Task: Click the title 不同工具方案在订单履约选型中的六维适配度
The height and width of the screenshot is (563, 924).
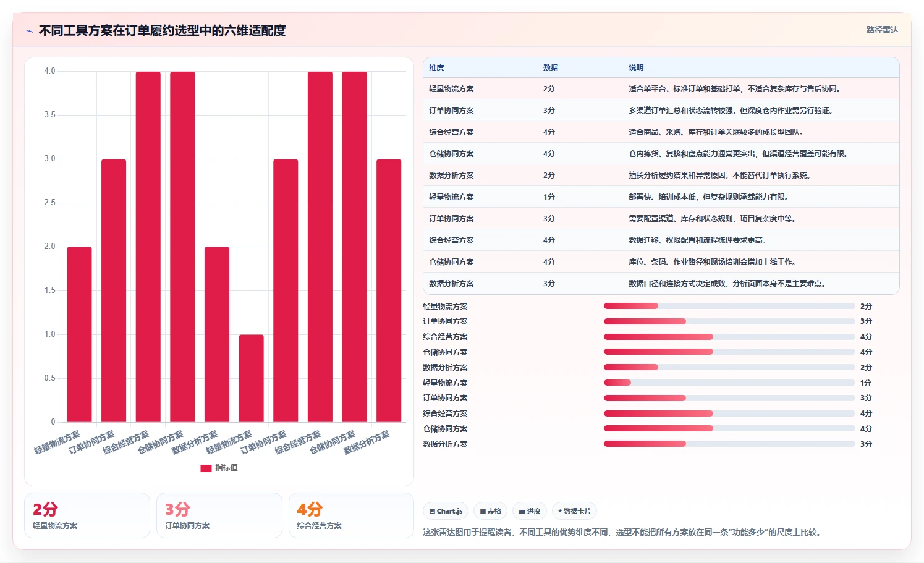Action: [x=162, y=30]
